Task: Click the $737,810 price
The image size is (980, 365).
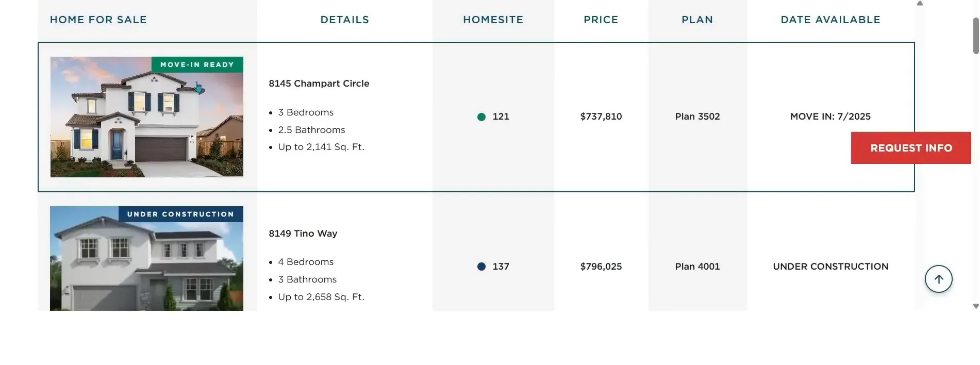Action: 601,117
